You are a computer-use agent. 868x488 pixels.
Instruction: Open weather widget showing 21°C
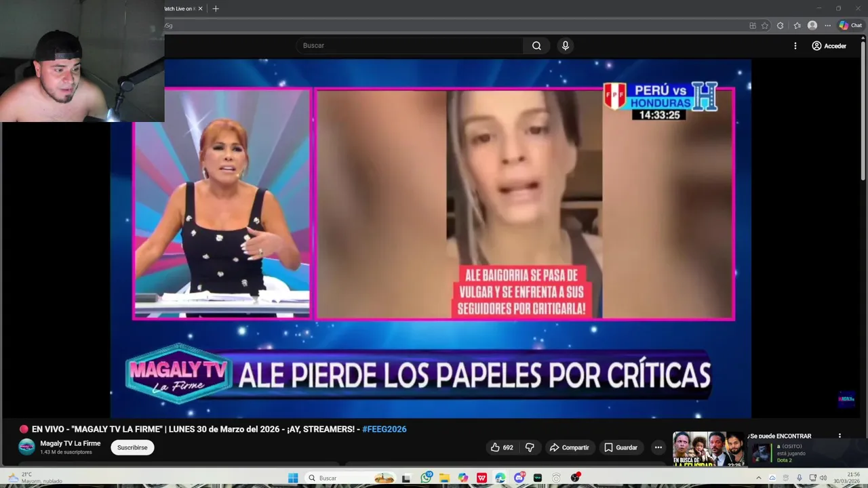[x=34, y=478]
